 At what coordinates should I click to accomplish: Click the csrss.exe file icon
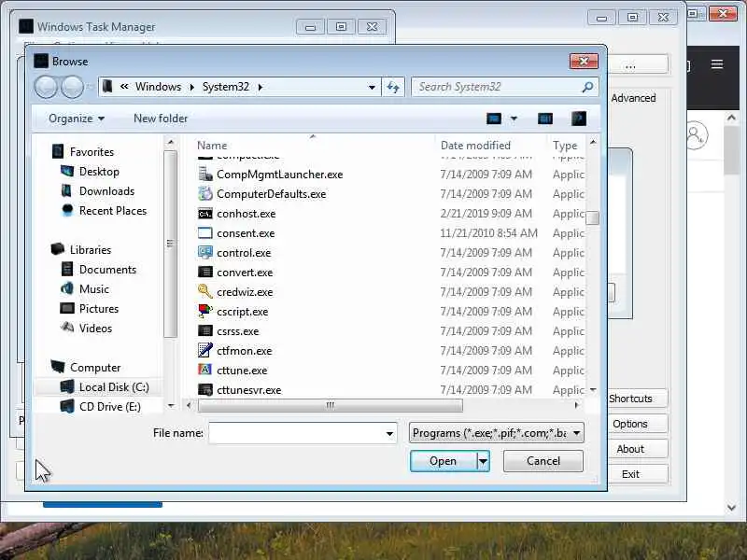click(x=204, y=330)
